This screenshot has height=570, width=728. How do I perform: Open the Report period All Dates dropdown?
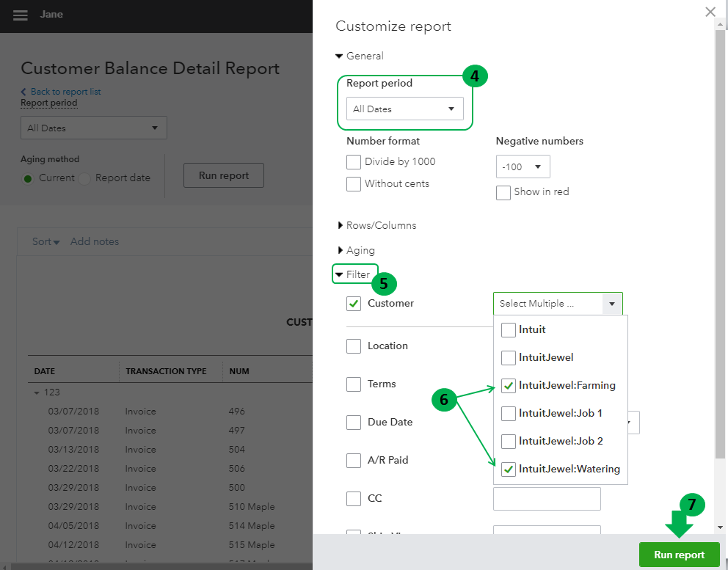coord(404,109)
